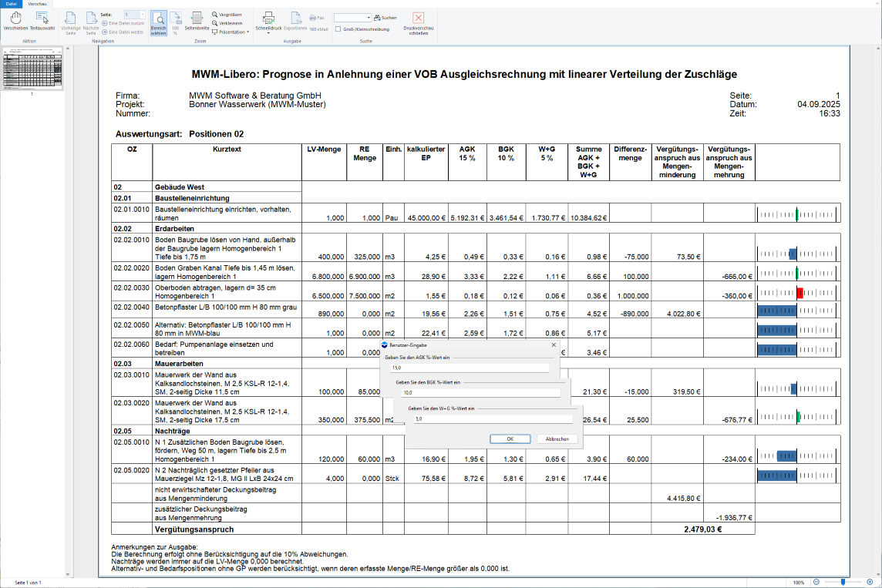Go to Vorherige Seite
Screen dimensions: 882x588
pos(70,23)
